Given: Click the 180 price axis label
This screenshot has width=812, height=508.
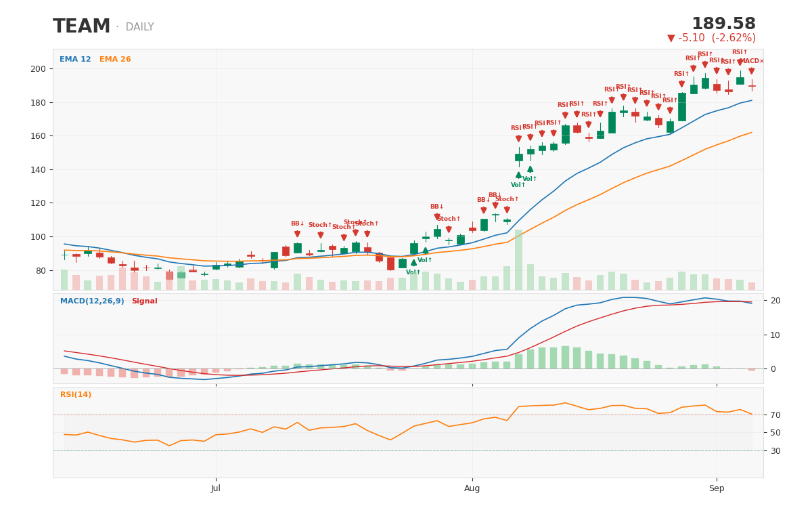Looking at the screenshot, I should pos(38,103).
